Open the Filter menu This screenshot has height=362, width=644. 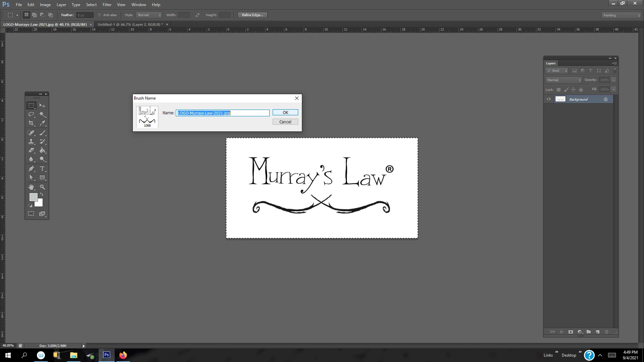107,5
